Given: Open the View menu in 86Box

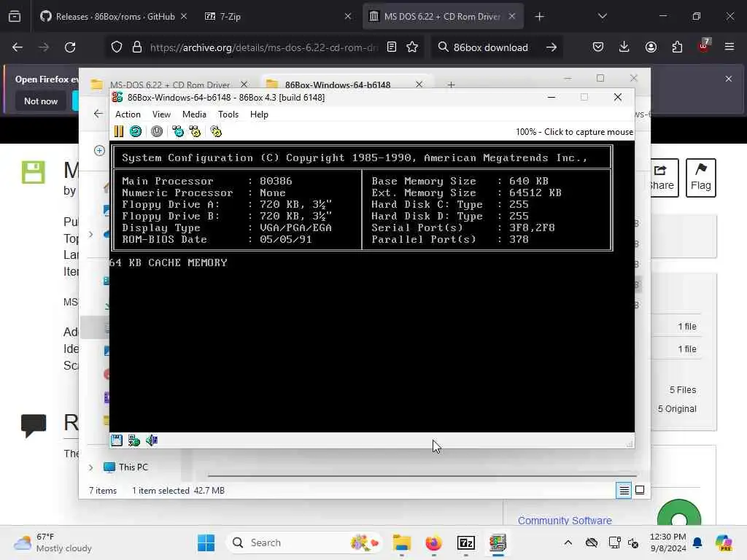Looking at the screenshot, I should point(161,114).
